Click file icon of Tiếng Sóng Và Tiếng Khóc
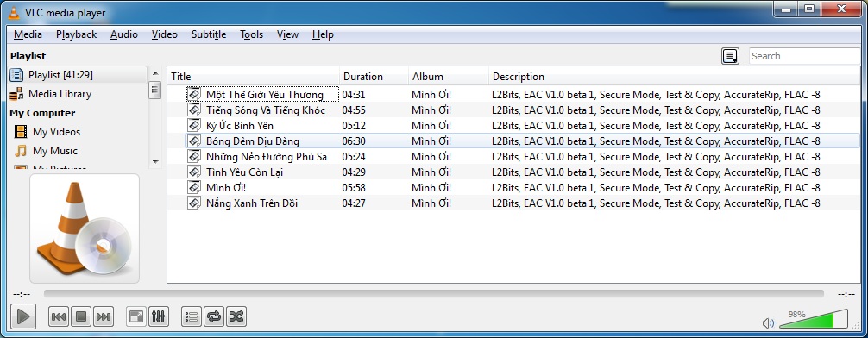The width and height of the screenshot is (868, 338). pos(194,110)
